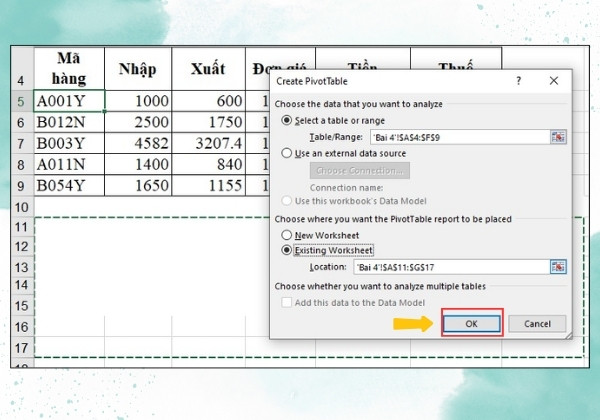Select the cell with value 1155
Screen dimensions: 600x420
(x=209, y=186)
